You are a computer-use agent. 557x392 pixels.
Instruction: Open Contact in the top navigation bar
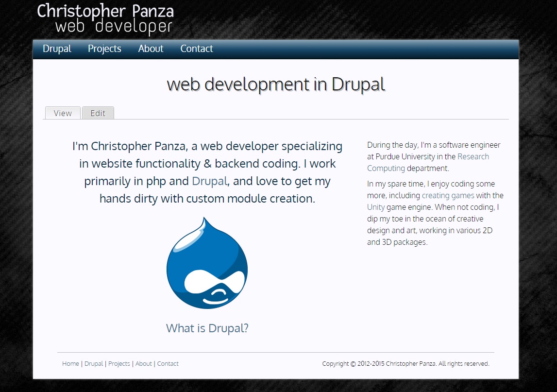(x=197, y=49)
